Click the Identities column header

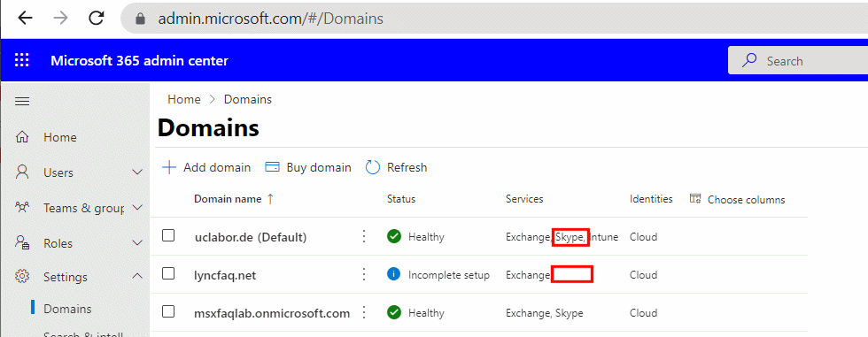tap(651, 199)
